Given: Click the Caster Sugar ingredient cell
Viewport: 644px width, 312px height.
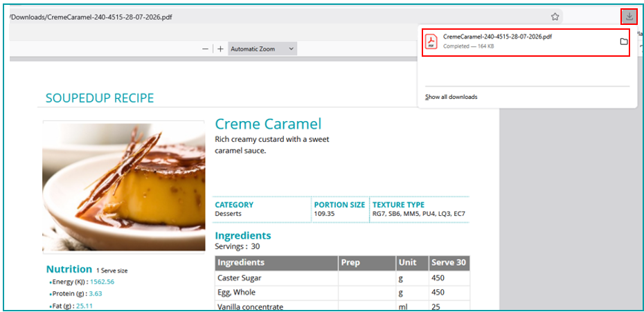Looking at the screenshot, I should pos(276,278).
